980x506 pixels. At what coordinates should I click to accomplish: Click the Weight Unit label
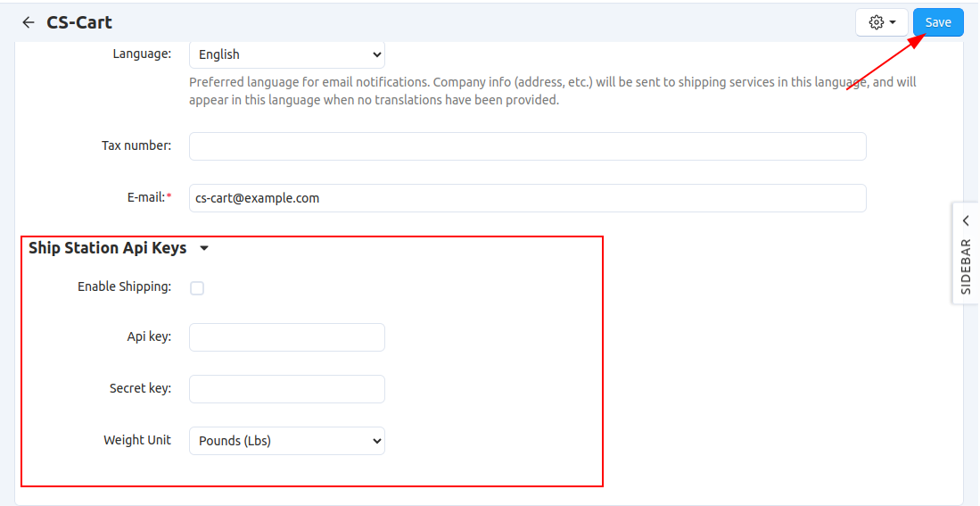[x=136, y=440]
